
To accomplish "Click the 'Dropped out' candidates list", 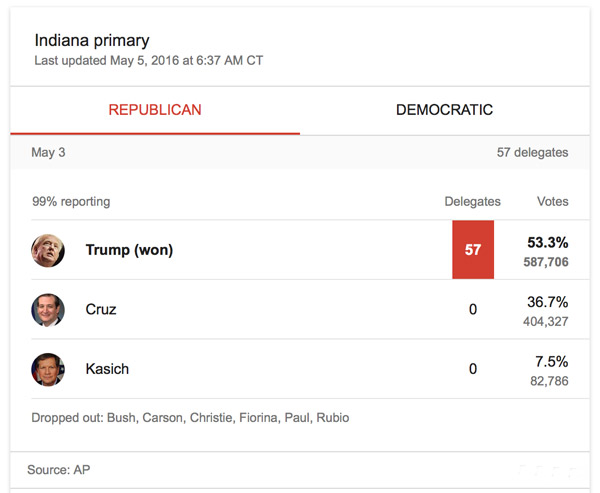I will [190, 417].
